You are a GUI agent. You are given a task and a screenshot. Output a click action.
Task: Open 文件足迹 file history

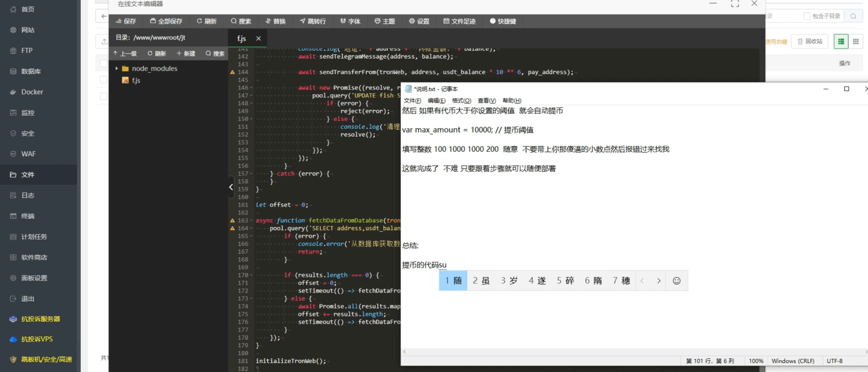pyautogui.click(x=459, y=21)
